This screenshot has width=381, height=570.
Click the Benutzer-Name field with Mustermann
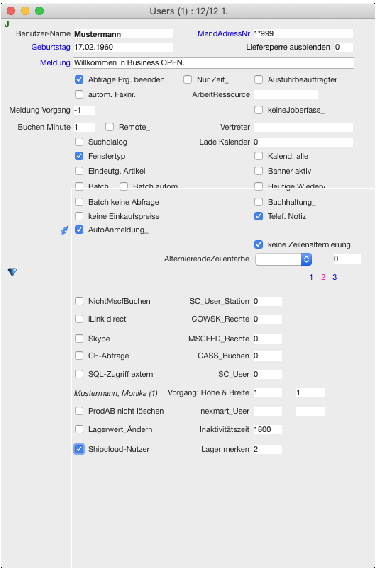point(123,34)
